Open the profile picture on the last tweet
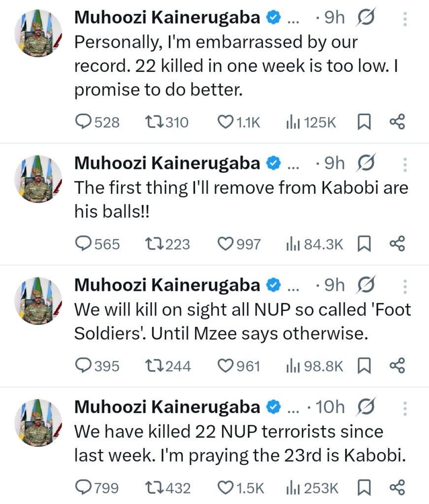429x504 pixels. click(38, 422)
